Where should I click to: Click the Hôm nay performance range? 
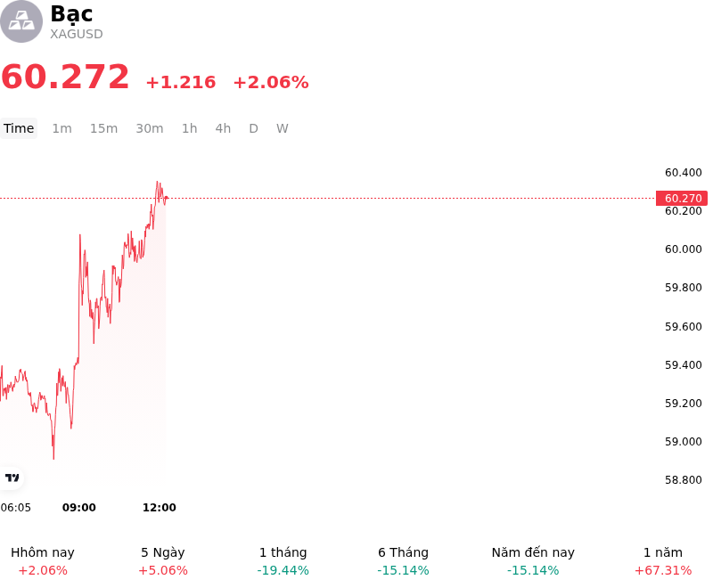[x=43, y=561]
